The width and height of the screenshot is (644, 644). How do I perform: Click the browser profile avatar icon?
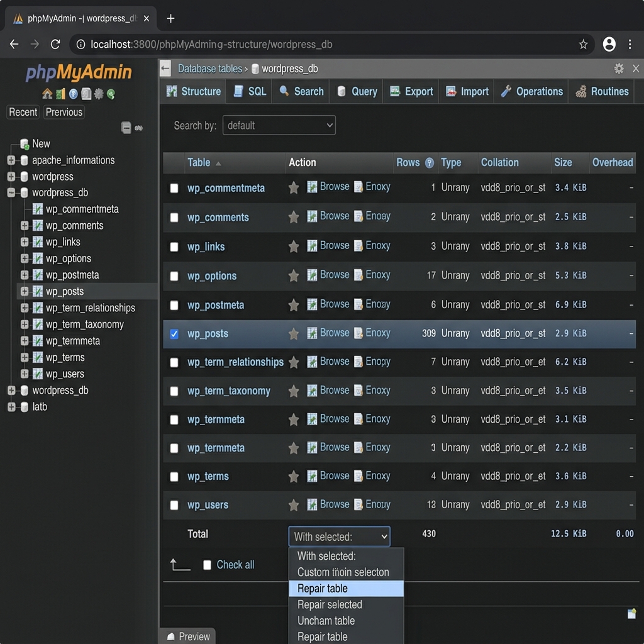[x=609, y=45]
